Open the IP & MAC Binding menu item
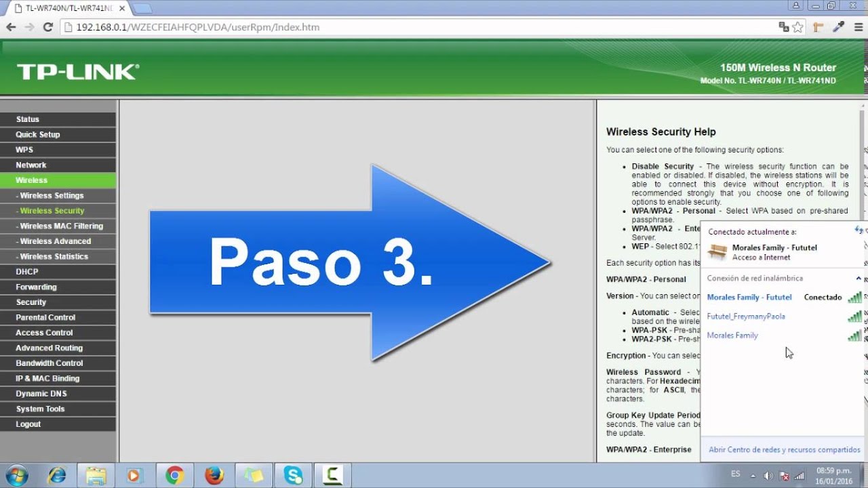 58,379
